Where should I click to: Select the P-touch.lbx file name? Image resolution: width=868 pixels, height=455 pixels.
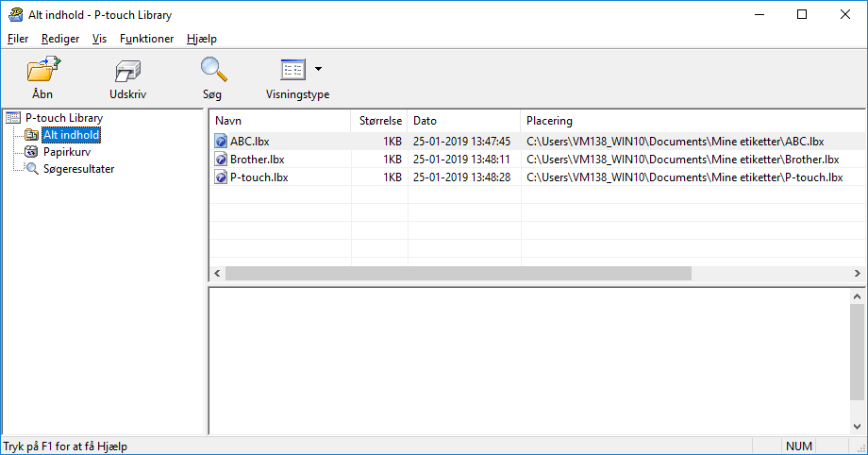coord(259,177)
